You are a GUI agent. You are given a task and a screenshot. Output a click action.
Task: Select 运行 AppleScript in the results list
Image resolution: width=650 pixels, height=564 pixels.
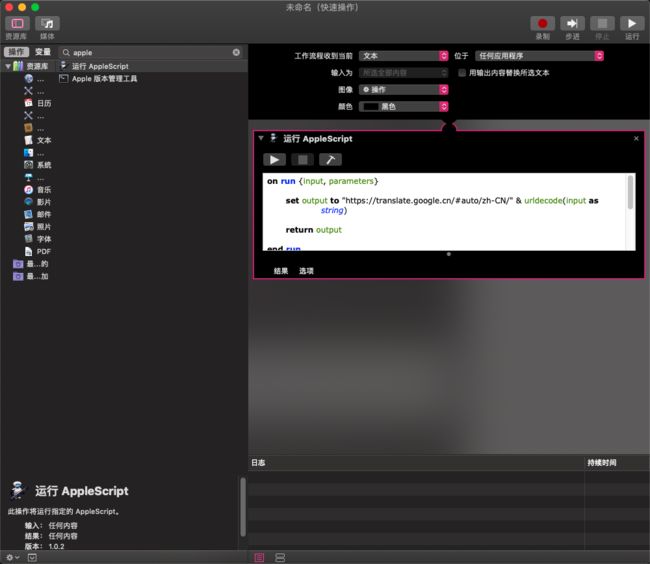coord(100,66)
